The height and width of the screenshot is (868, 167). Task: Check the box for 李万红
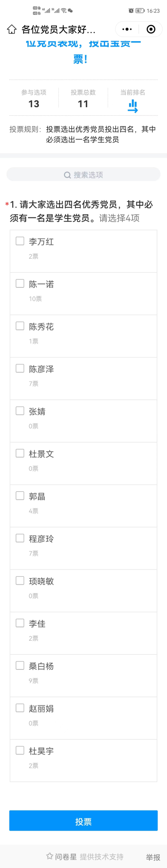(x=20, y=241)
